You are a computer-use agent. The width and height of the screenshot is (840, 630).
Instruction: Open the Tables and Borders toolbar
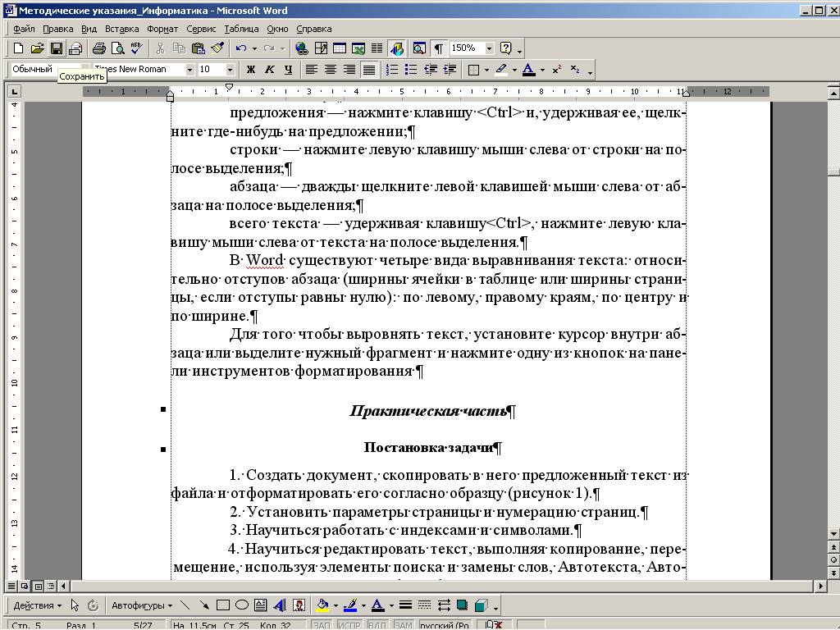[321, 48]
